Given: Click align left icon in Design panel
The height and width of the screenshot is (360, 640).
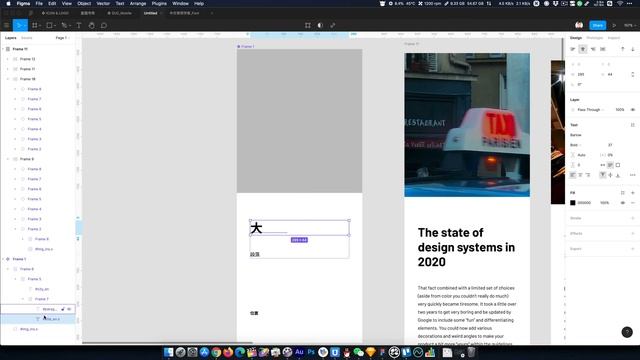Looking at the screenshot, I should (573, 49).
